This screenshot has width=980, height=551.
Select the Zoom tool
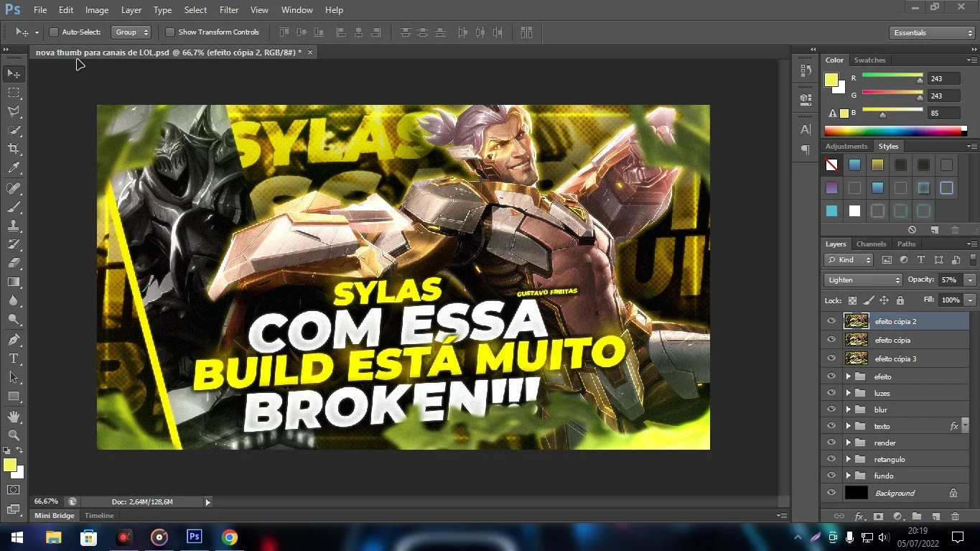pyautogui.click(x=14, y=435)
